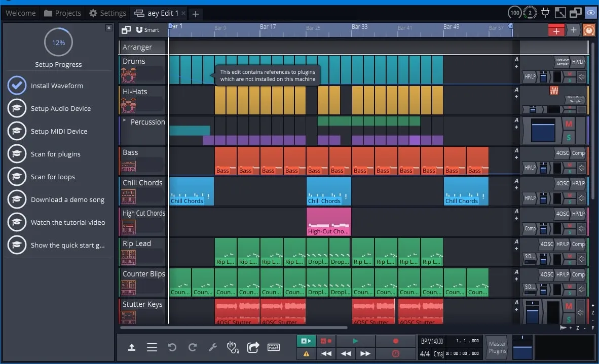Viewport: 599px width, 364px height.
Task: Click the upload/export arrow icon in bottom toolbar
Action: tap(131, 347)
